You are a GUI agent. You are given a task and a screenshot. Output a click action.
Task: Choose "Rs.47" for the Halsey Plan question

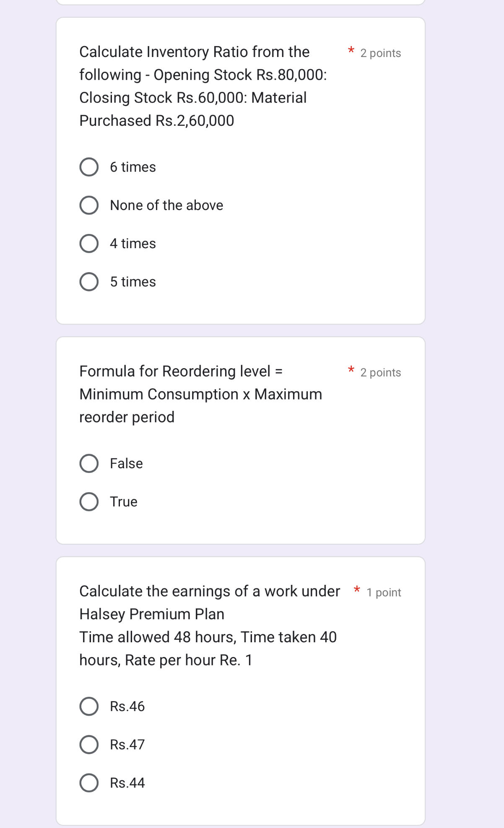(88, 744)
